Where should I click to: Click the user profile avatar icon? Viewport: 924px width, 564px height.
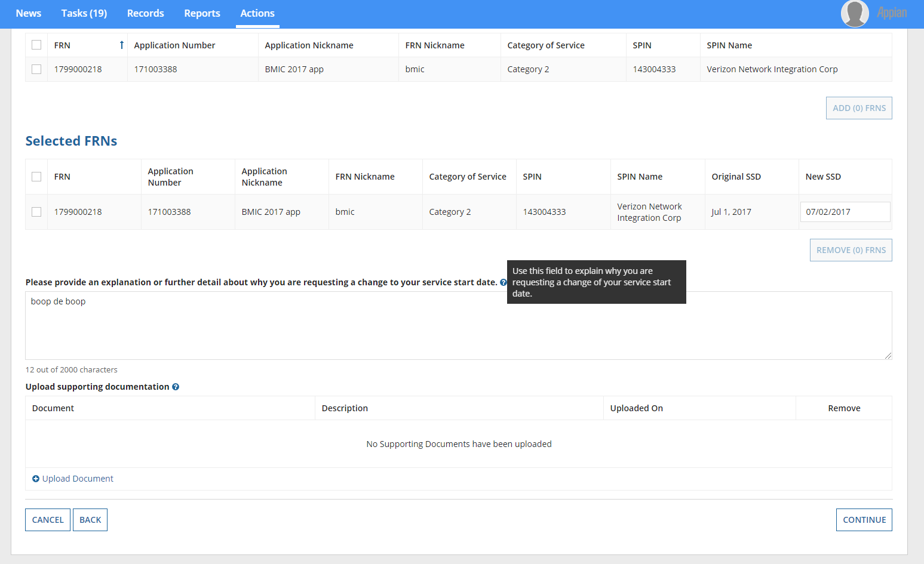pyautogui.click(x=854, y=13)
